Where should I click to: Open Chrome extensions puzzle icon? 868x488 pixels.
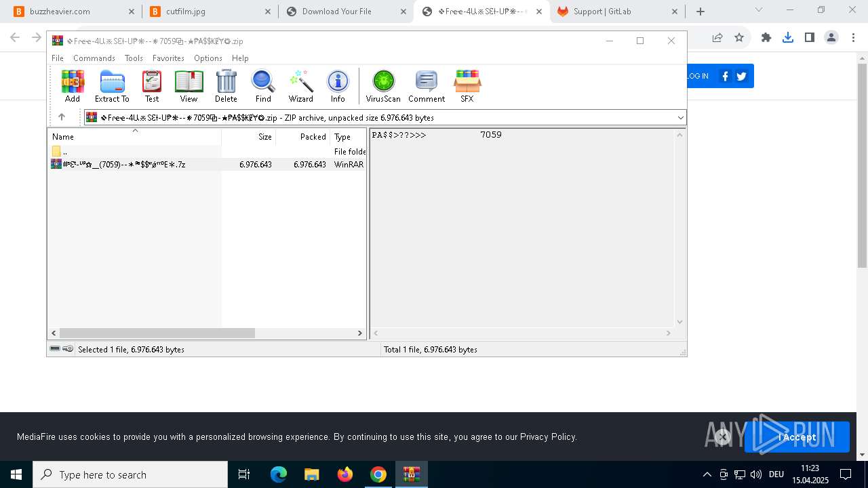coord(766,38)
